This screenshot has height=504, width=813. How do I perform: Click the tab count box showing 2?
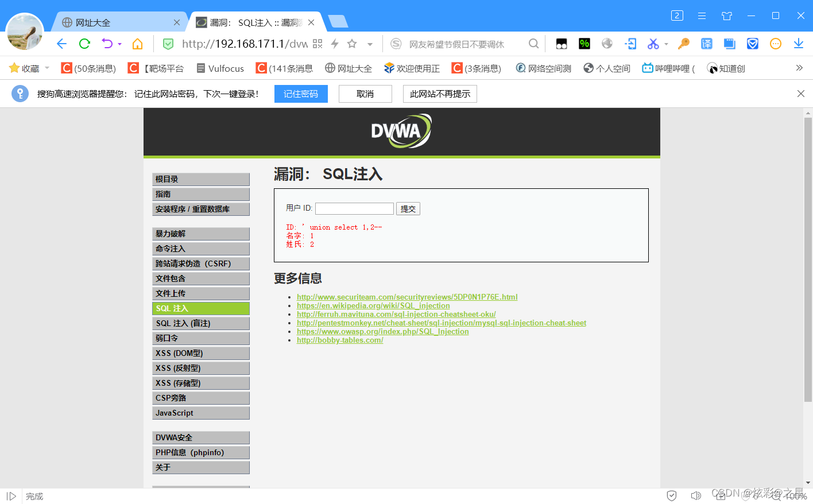click(x=677, y=15)
